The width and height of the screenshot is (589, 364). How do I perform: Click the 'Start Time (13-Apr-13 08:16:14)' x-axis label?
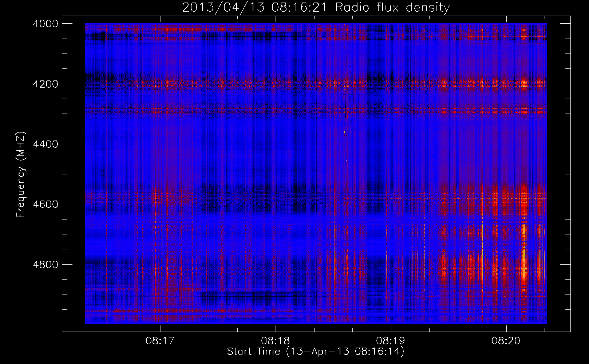316,352
